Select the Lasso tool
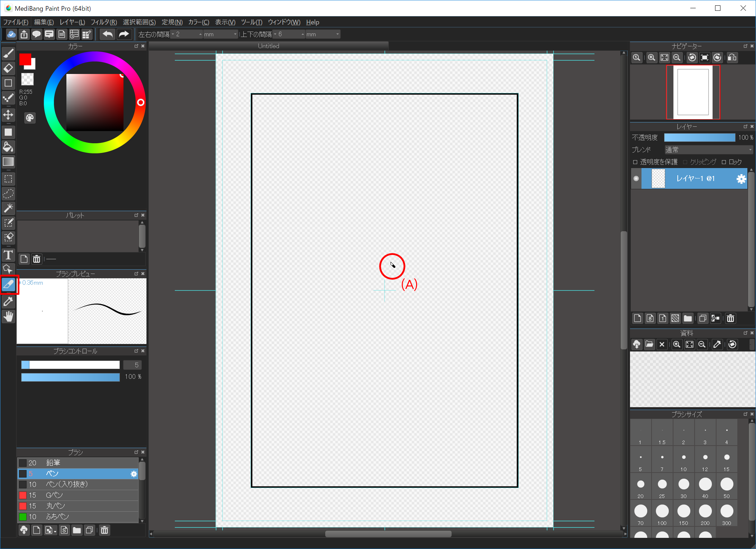 point(8,194)
